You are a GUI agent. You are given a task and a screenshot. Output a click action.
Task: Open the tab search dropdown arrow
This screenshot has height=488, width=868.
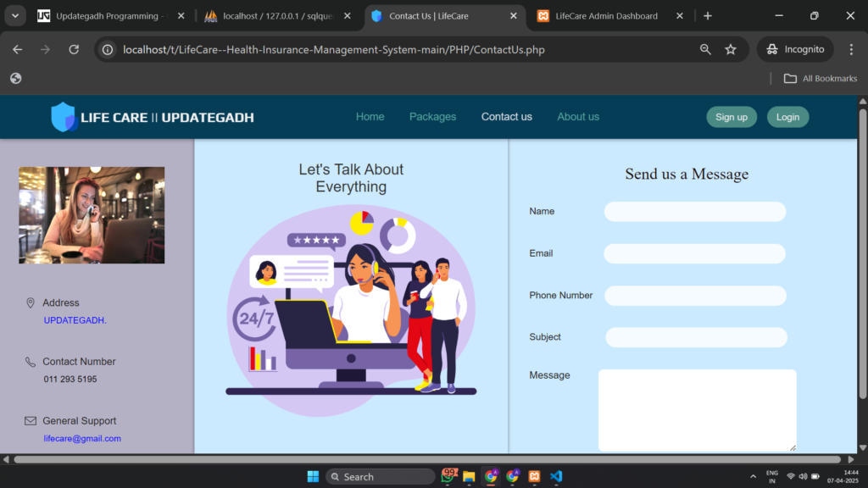15,15
